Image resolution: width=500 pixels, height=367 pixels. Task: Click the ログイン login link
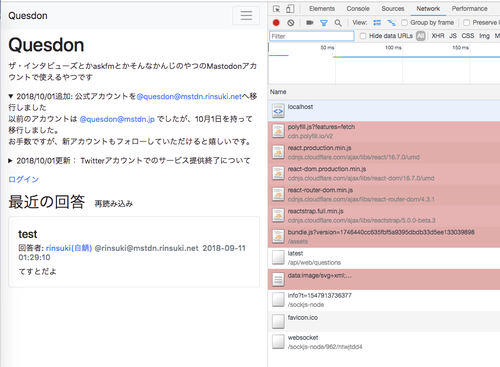pos(24,179)
